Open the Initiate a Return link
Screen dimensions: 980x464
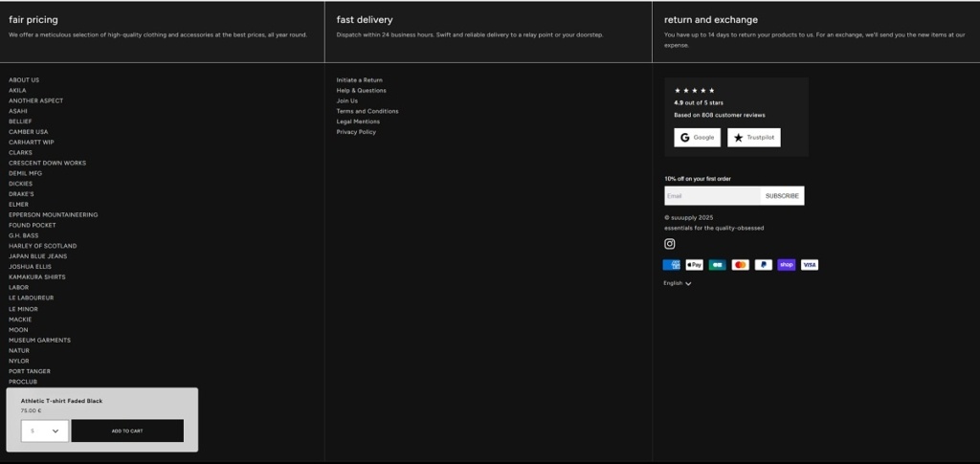pos(360,80)
